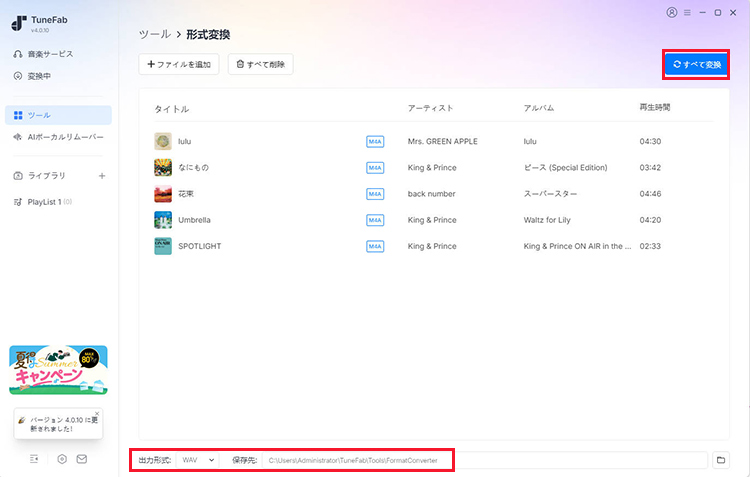Add a new playlist with the plus icon
The height and width of the screenshot is (477, 750).
(102, 176)
